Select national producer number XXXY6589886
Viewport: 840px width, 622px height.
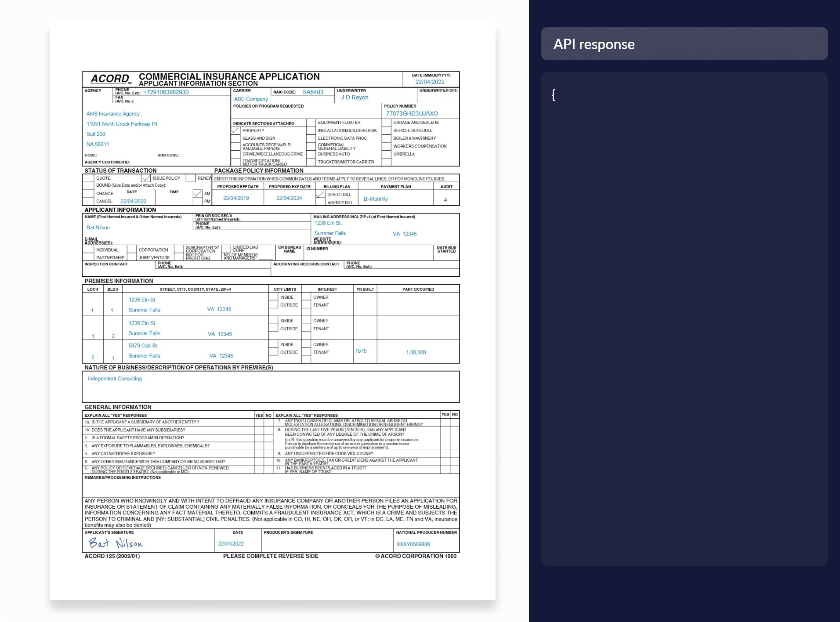[413, 544]
